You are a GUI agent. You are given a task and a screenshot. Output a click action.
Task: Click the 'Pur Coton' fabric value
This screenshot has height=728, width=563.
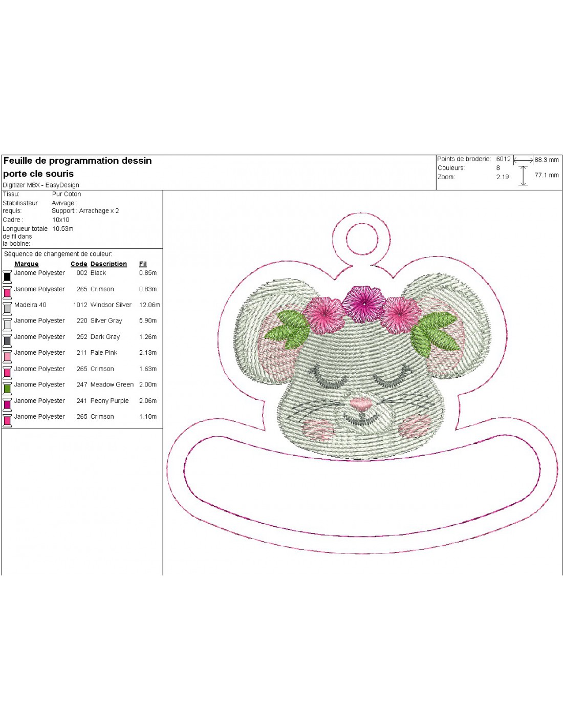[x=67, y=194]
